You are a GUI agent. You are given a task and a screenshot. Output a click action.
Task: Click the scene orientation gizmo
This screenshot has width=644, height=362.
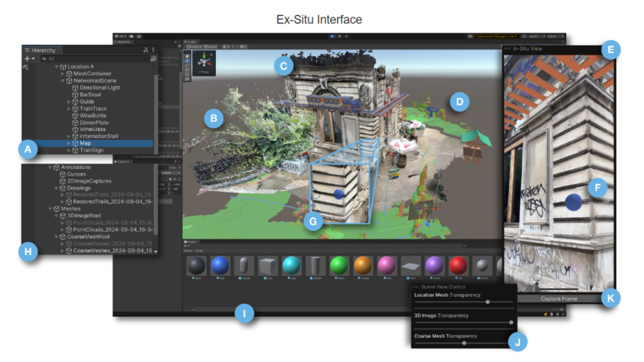(204, 62)
